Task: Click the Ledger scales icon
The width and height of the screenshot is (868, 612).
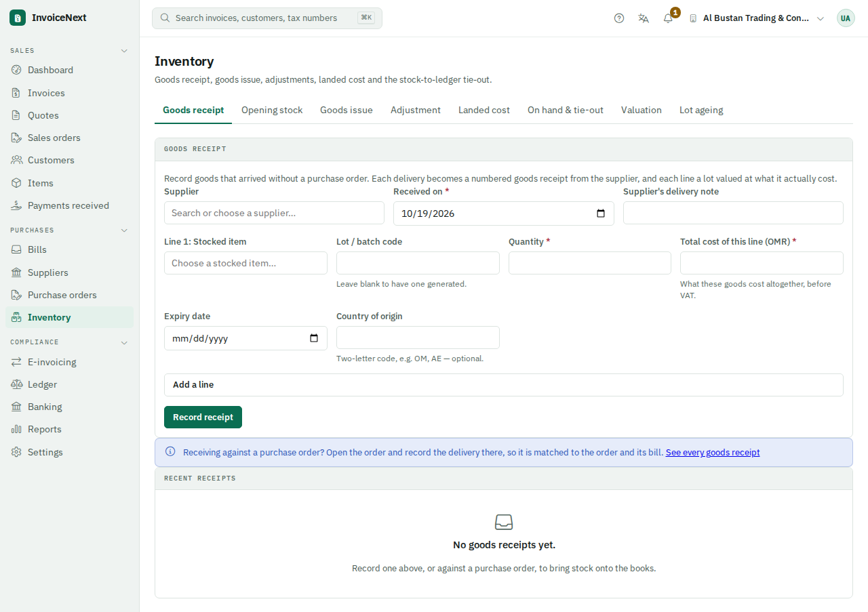Action: (x=16, y=384)
